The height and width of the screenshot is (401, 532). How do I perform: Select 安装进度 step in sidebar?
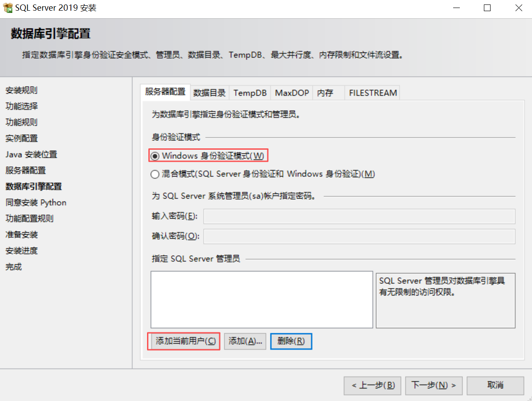tap(21, 251)
